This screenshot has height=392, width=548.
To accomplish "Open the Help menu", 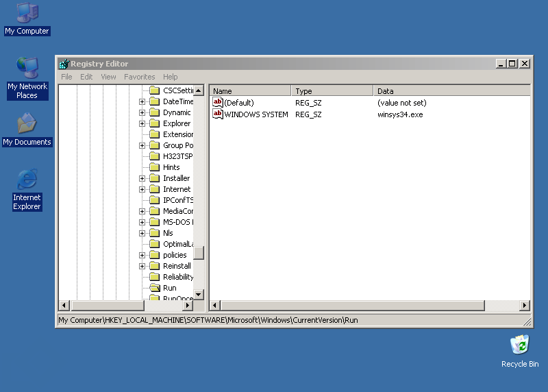I will tap(170, 77).
